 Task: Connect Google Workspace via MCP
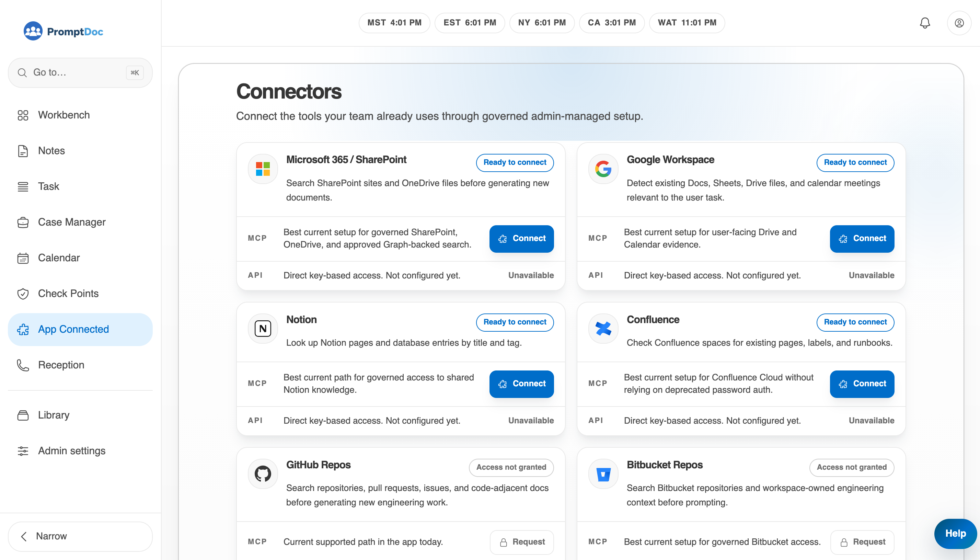tap(862, 239)
